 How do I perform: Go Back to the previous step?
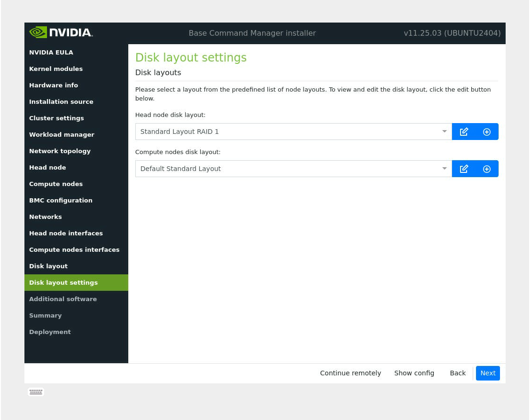pos(457,373)
